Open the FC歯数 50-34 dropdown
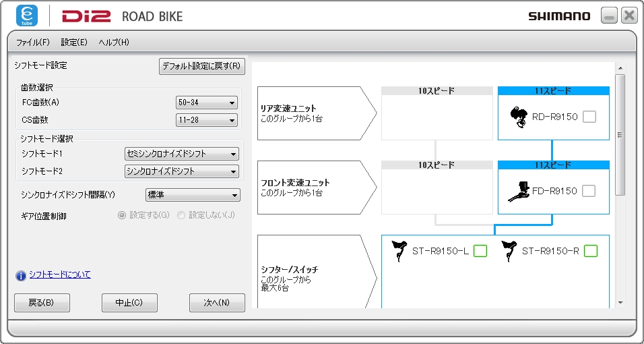This screenshot has width=644, height=344. tap(207, 103)
